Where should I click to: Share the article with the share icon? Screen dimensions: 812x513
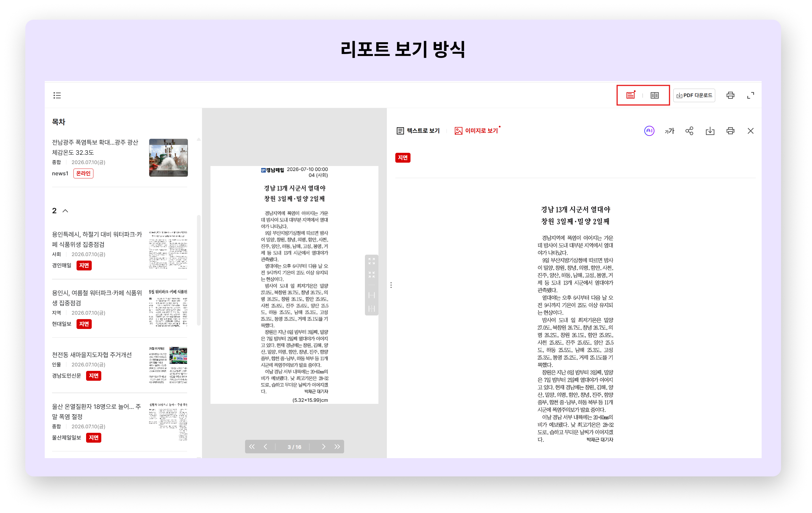(689, 131)
